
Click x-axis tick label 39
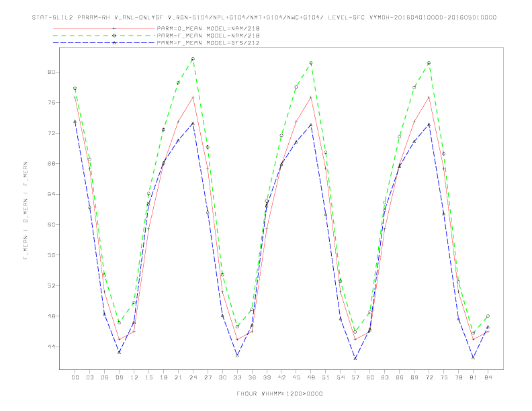[267, 377]
